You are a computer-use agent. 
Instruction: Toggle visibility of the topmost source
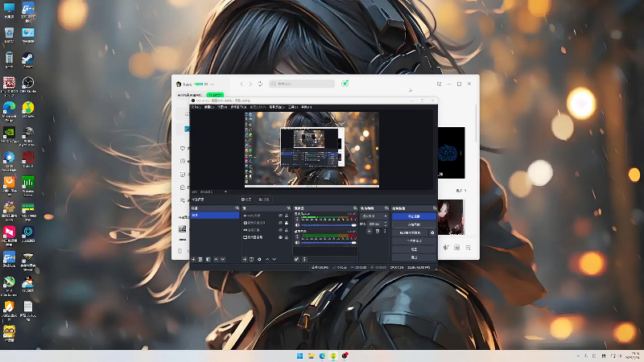click(280, 216)
